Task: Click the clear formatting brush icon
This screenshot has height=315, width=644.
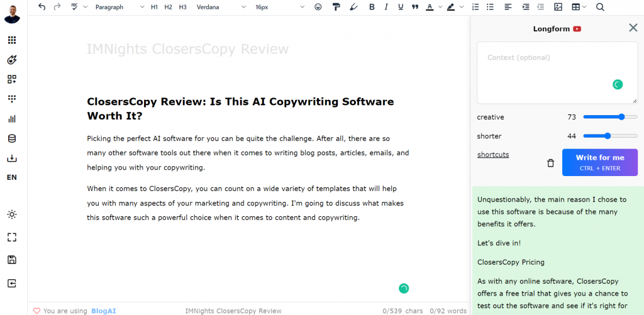Action: (353, 7)
